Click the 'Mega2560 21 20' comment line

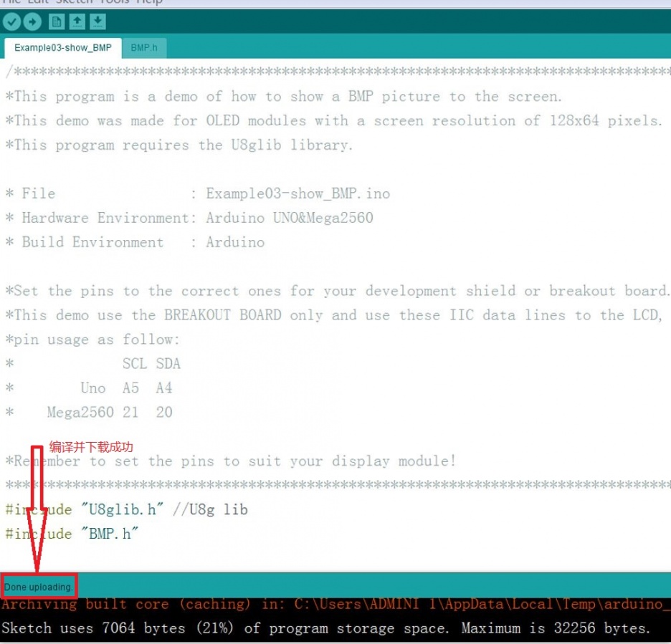click(x=108, y=412)
